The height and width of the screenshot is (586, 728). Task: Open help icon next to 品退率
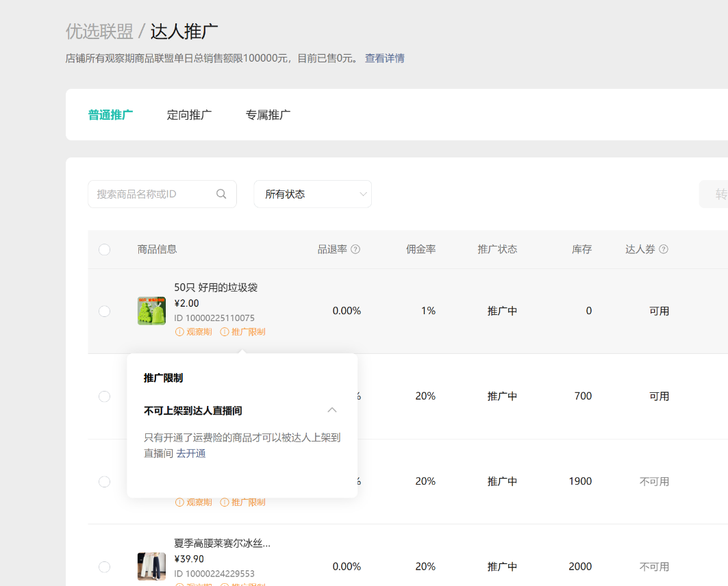point(355,249)
